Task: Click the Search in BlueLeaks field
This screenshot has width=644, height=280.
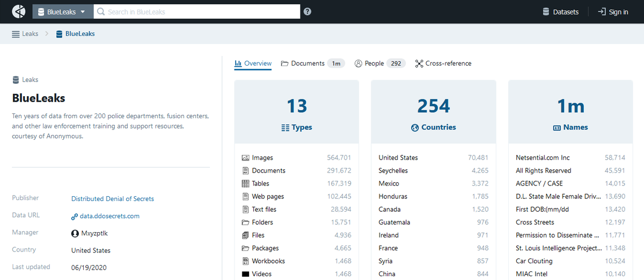Action: coord(197,12)
